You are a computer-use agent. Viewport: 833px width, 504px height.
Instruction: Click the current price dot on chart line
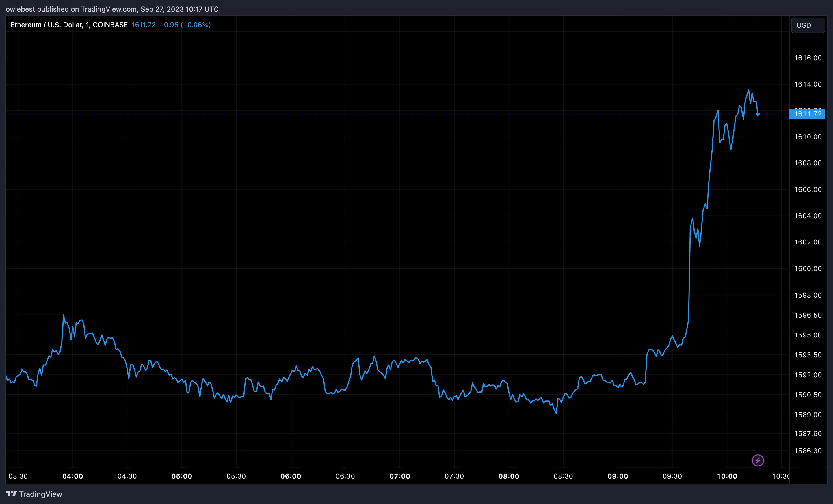click(758, 114)
